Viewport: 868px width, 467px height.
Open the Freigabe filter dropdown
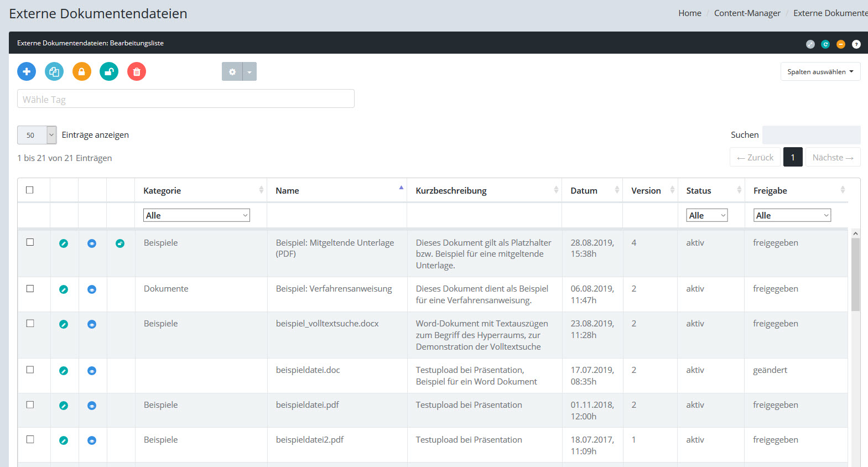pyautogui.click(x=792, y=215)
